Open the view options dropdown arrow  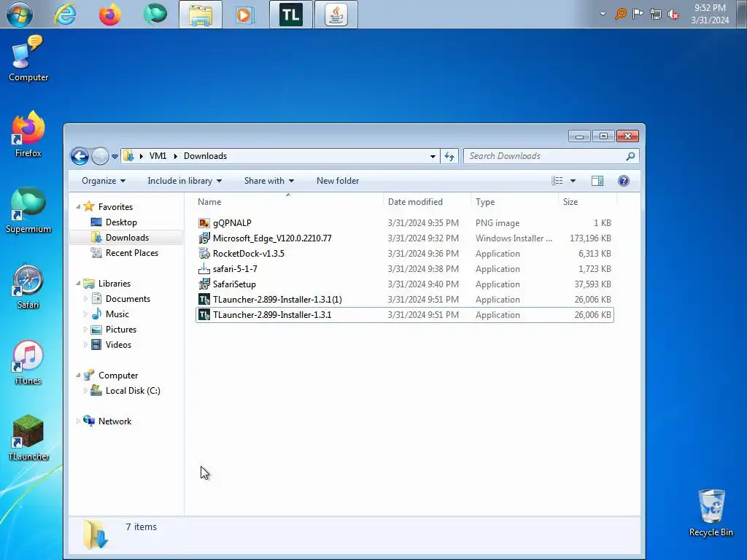pyautogui.click(x=573, y=181)
